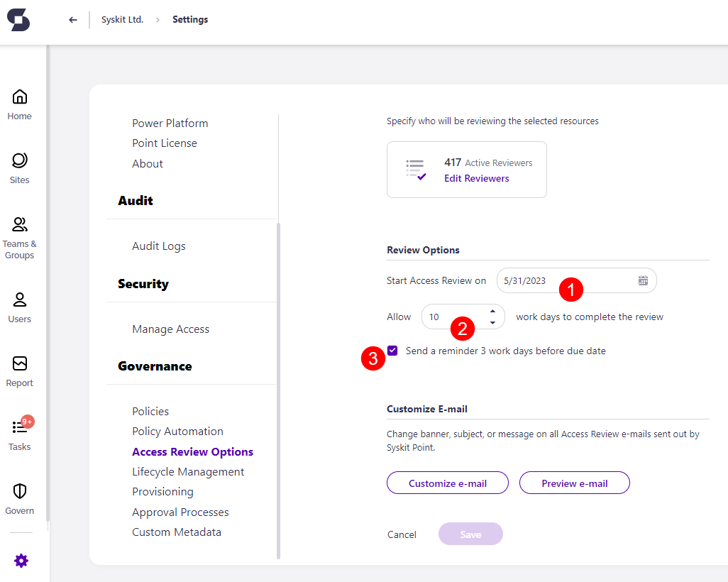Click the Users icon in sidebar
Image resolution: width=728 pixels, height=582 pixels.
click(x=19, y=305)
